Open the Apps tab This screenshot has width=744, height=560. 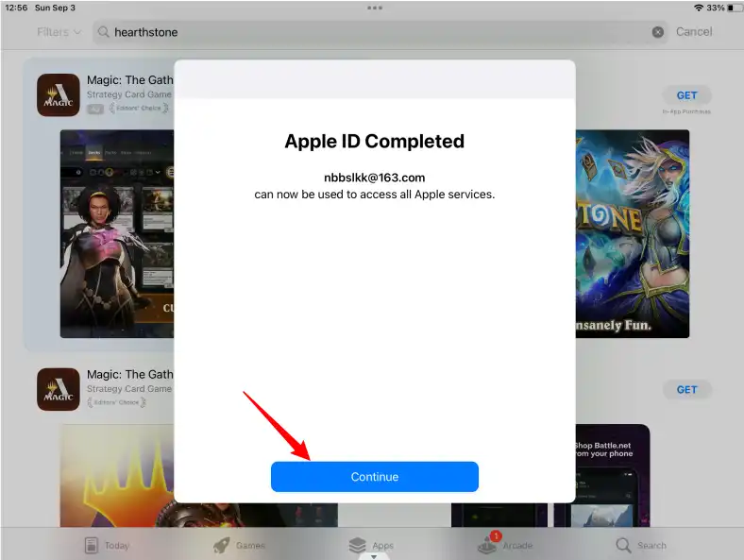(371, 545)
